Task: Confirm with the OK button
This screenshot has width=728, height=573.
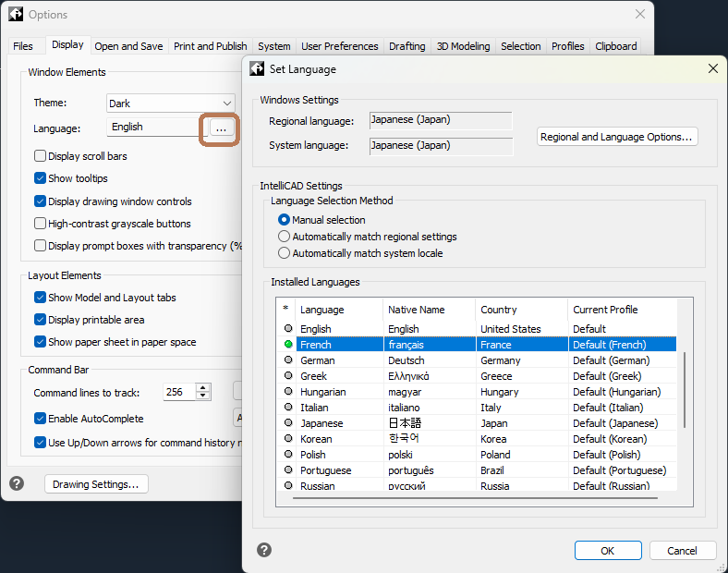Action: point(608,550)
